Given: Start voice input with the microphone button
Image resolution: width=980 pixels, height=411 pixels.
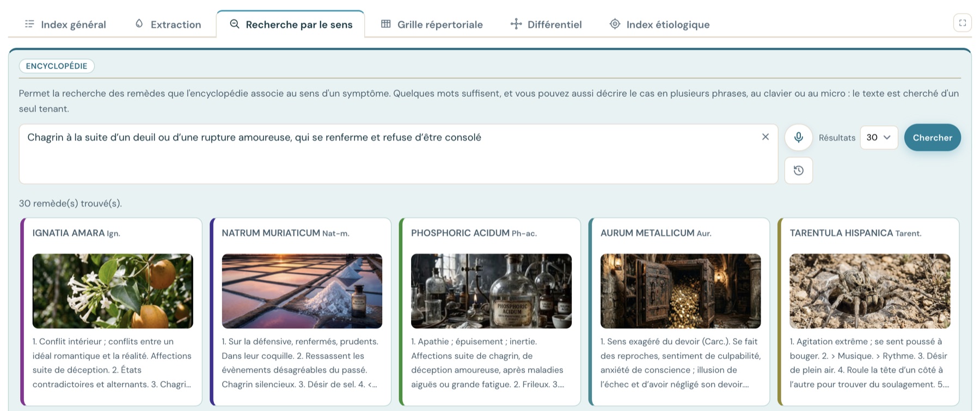Looking at the screenshot, I should pyautogui.click(x=799, y=138).
